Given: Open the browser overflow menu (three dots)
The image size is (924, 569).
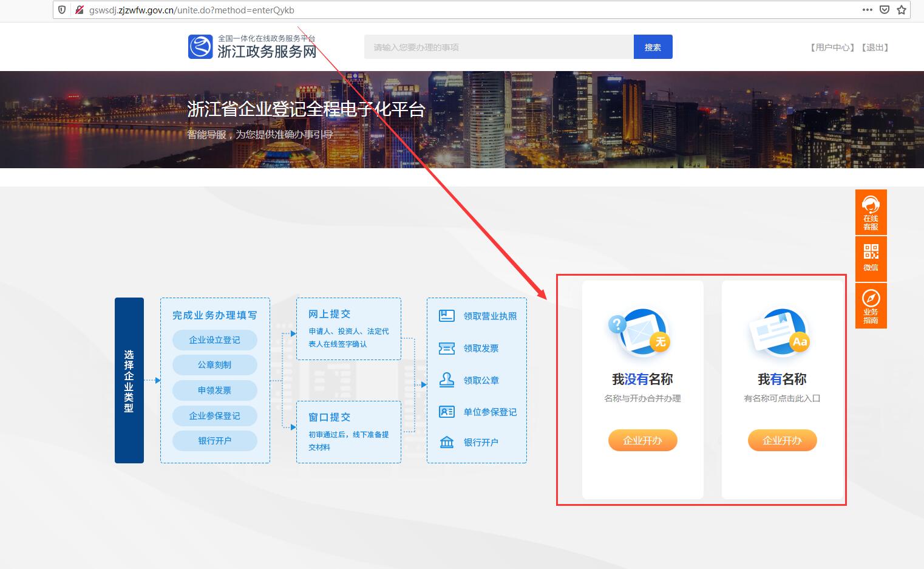Looking at the screenshot, I should click(x=867, y=10).
